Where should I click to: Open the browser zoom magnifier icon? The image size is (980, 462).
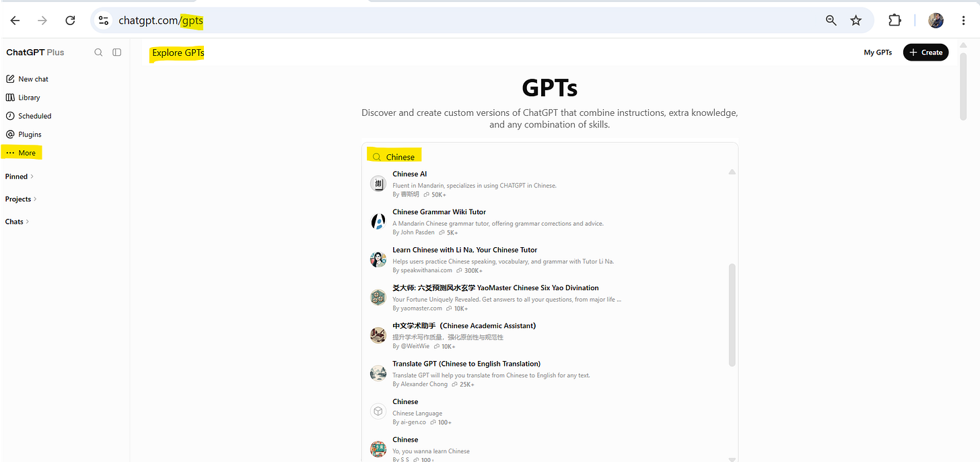tap(831, 21)
